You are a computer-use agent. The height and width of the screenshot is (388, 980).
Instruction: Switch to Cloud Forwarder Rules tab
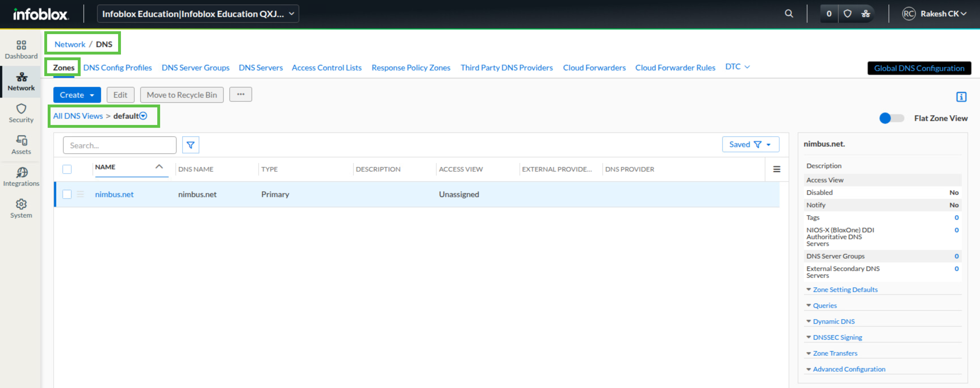(675, 68)
